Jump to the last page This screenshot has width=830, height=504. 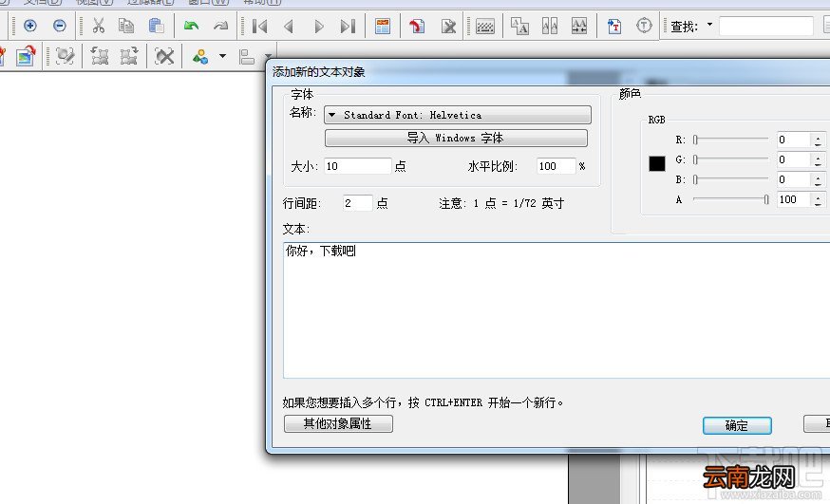[x=348, y=26]
